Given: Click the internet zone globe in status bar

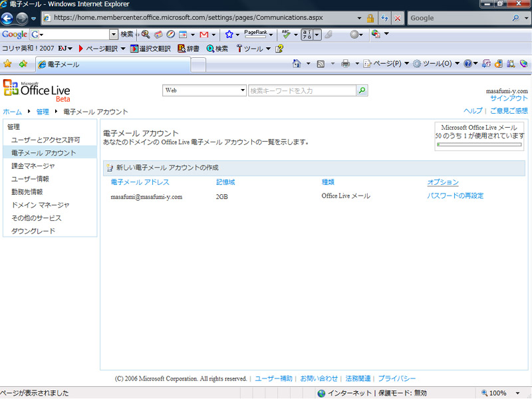Looking at the screenshot, I should click(321, 393).
